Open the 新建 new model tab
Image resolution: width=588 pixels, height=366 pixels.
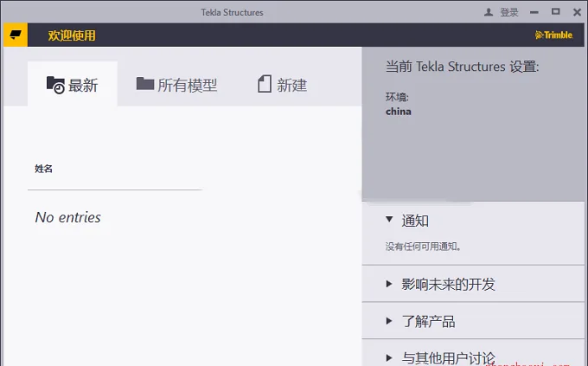283,85
